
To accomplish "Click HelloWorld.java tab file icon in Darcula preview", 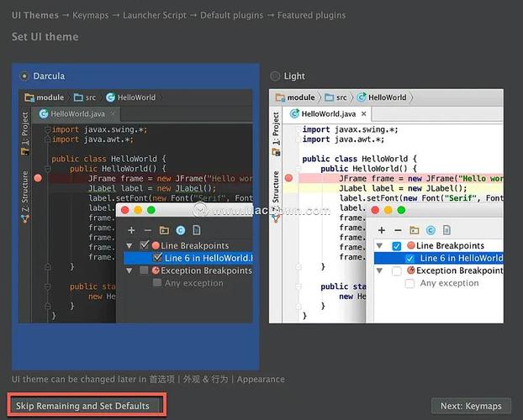I will coord(44,114).
